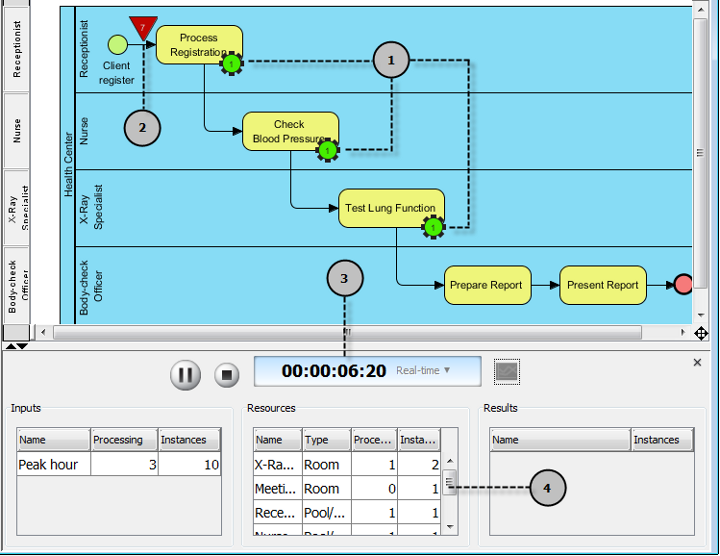720x556 pixels.
Task: Click the Resources table scrollbar thumb
Action: (450, 482)
